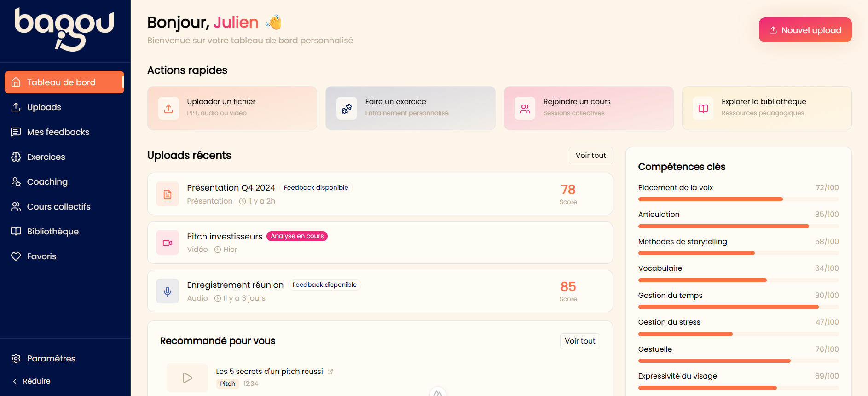Click the Pitch tag under recommended video

tap(227, 384)
